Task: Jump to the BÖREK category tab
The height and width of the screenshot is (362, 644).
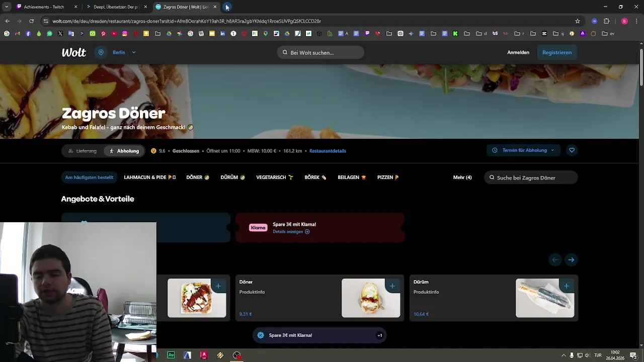Action: [x=315, y=177]
